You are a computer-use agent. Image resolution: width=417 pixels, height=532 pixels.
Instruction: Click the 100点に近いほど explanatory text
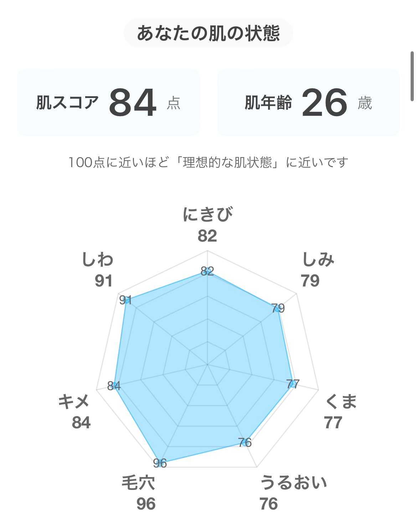coord(208,162)
